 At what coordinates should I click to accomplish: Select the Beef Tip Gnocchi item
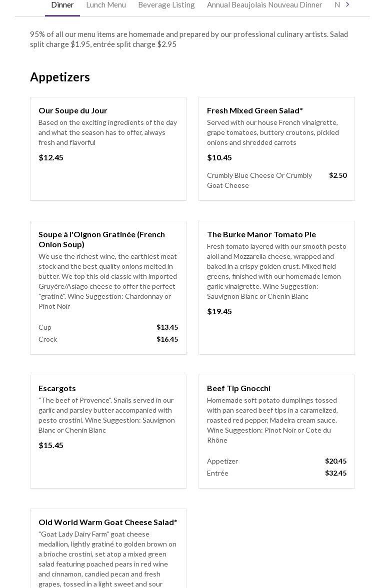point(238,388)
